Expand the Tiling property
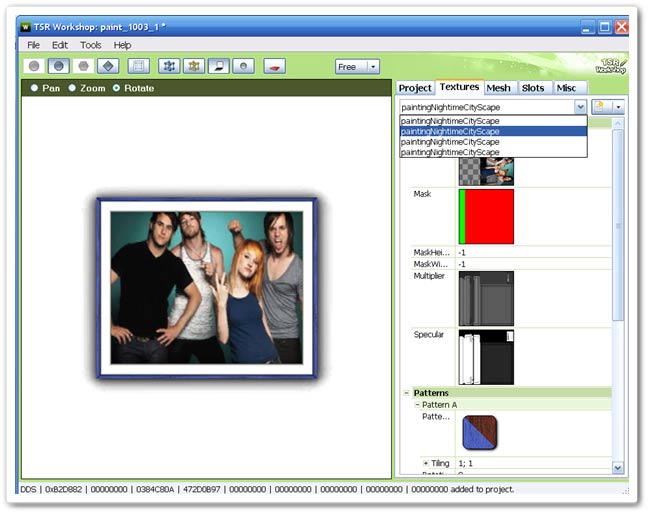 [425, 463]
